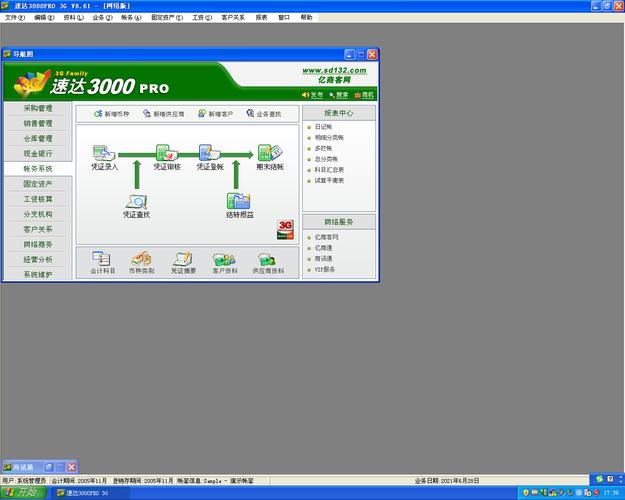Open the 供应商资料 supplier data icon
The width and height of the screenshot is (625, 500).
[268, 262]
